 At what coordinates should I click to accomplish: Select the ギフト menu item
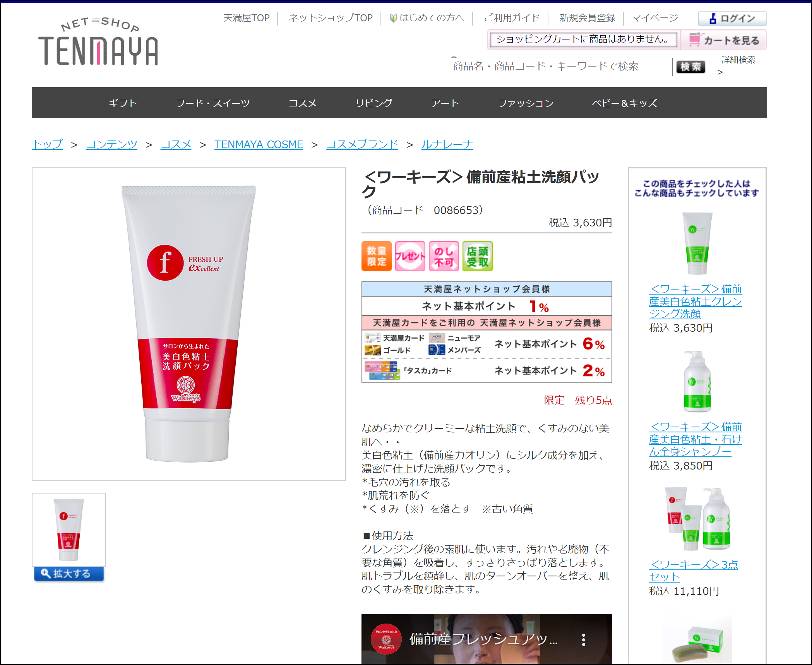coord(123,103)
